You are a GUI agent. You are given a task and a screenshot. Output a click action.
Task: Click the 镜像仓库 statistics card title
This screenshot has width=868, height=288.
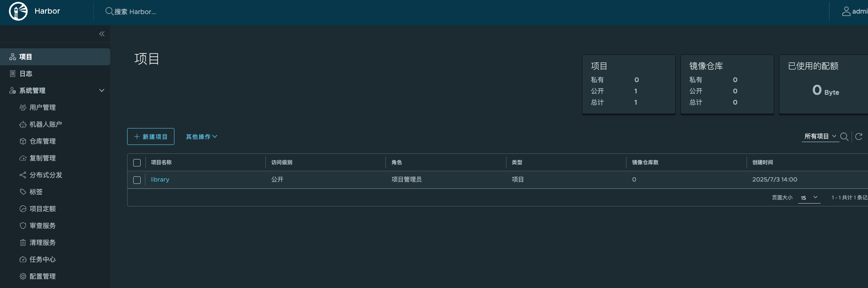[x=706, y=66]
